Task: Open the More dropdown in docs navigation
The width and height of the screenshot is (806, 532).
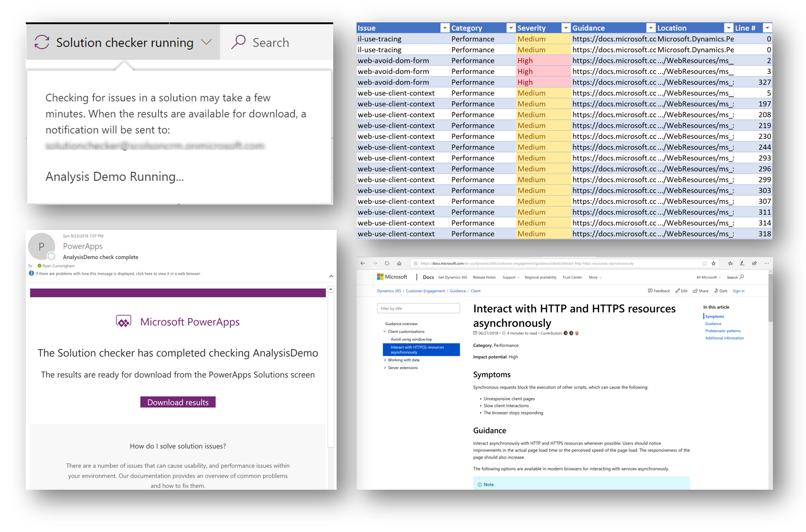Action: point(594,277)
